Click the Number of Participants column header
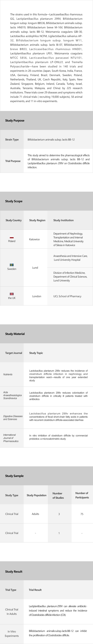The height and width of the screenshot is (644, 93). [82, 495]
